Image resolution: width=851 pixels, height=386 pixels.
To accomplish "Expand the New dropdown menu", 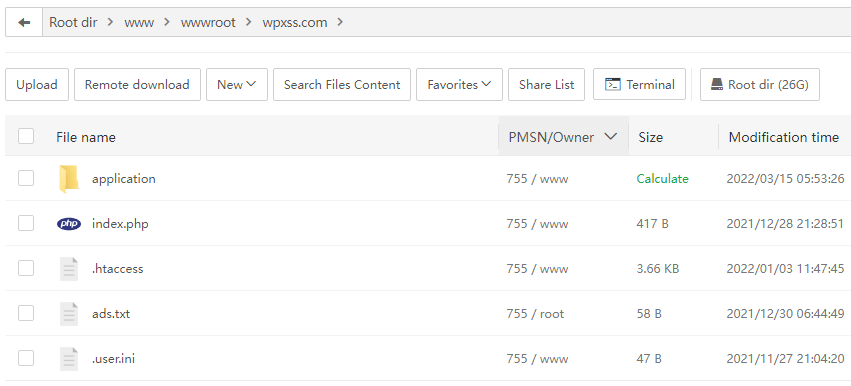I will pyautogui.click(x=237, y=85).
